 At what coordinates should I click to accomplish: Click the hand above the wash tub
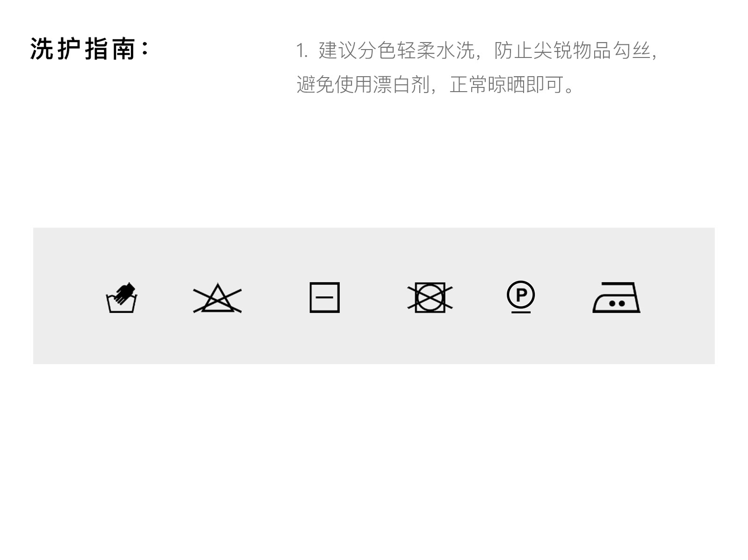tap(124, 292)
